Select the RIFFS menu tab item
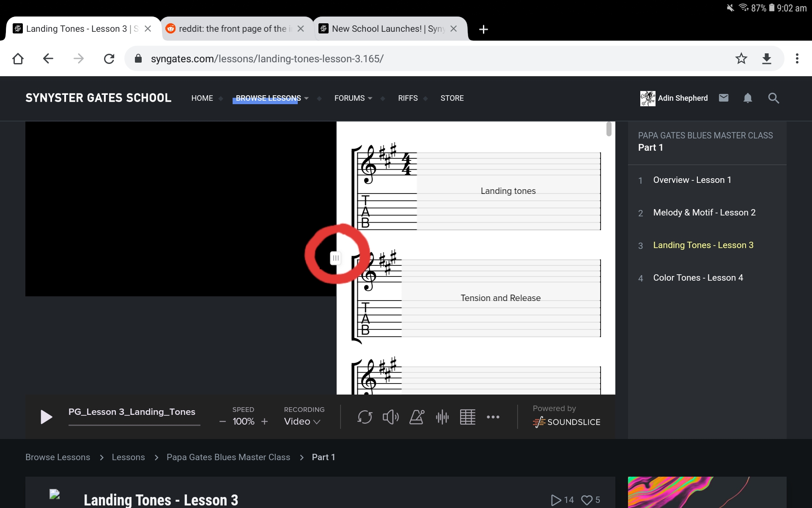Viewport: 812px width, 508px height. coord(407,98)
